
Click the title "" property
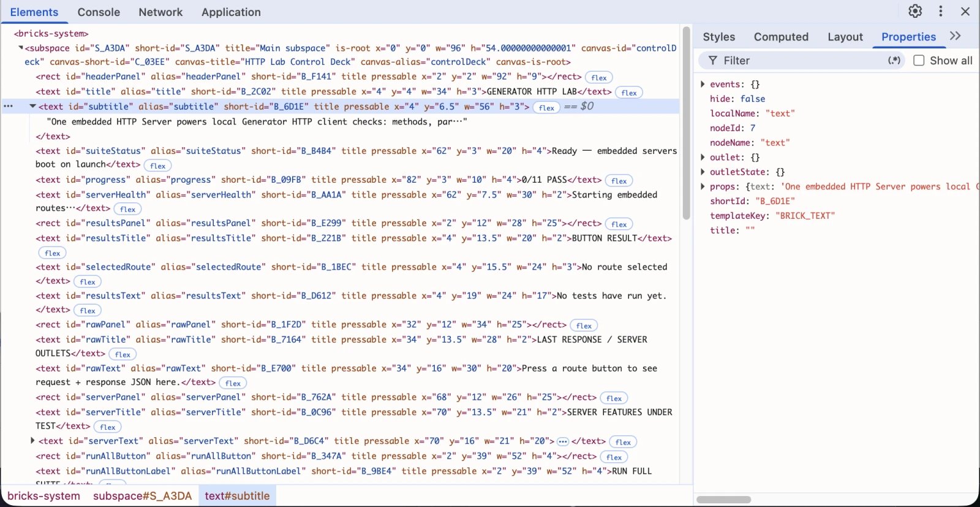(x=733, y=231)
